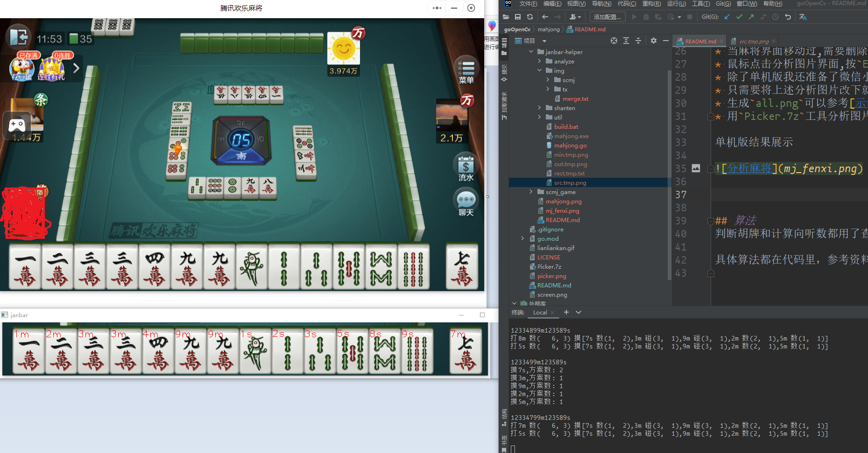Click the 7m tile in janbar window
This screenshot has width=868, height=453.
[466, 351]
